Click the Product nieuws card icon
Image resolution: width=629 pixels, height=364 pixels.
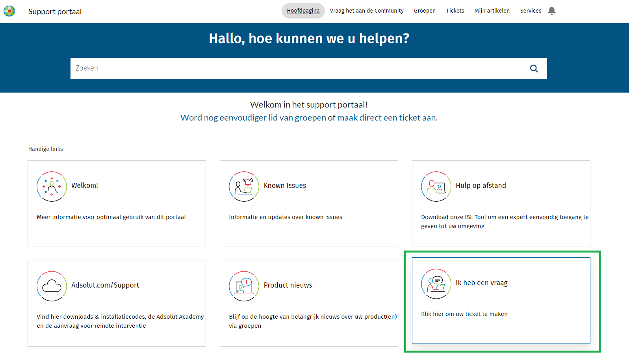[x=244, y=286]
